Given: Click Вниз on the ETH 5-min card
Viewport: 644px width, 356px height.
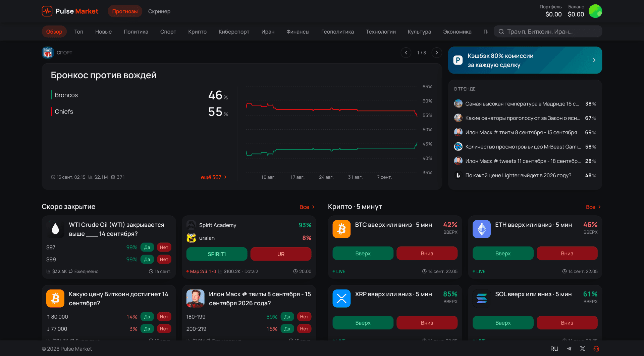Looking at the screenshot, I should point(567,253).
